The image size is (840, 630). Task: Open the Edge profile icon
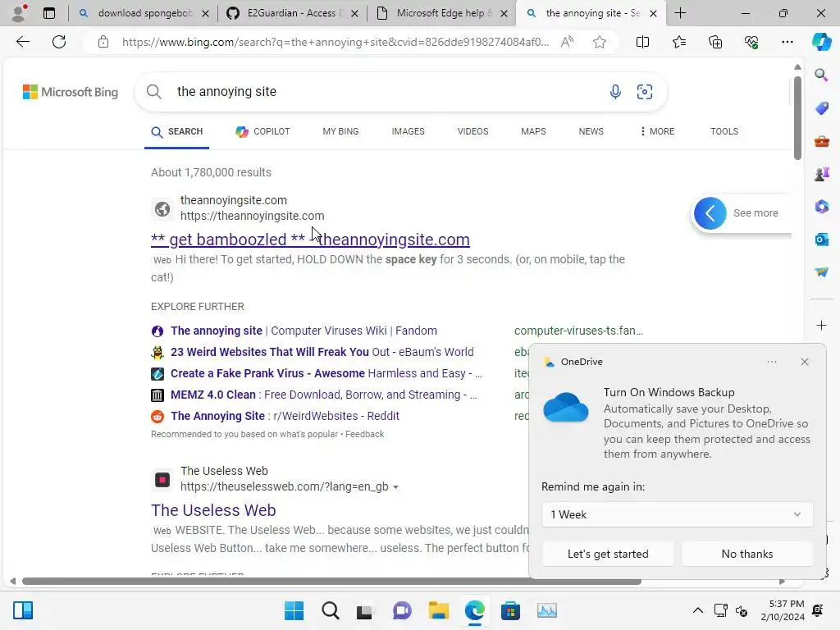click(20, 13)
